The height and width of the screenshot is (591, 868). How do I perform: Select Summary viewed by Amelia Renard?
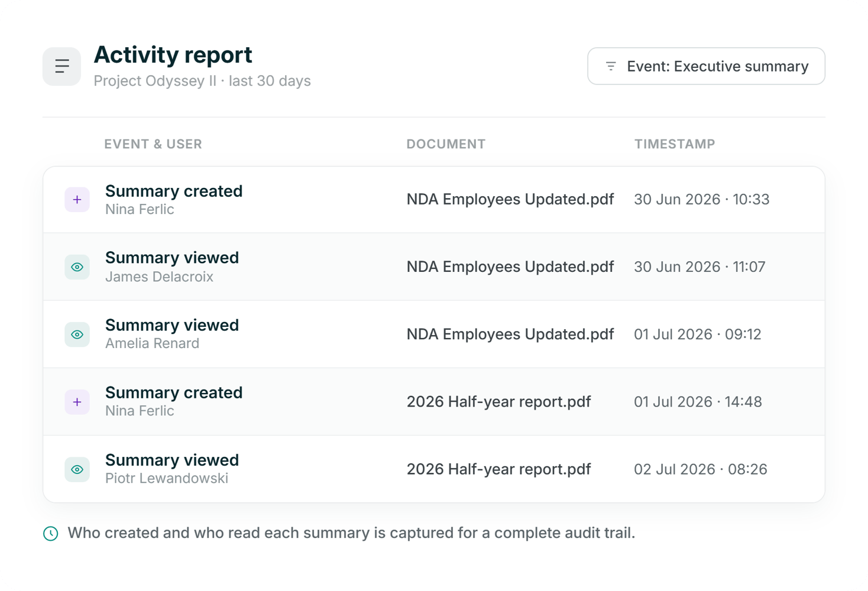(x=172, y=325)
